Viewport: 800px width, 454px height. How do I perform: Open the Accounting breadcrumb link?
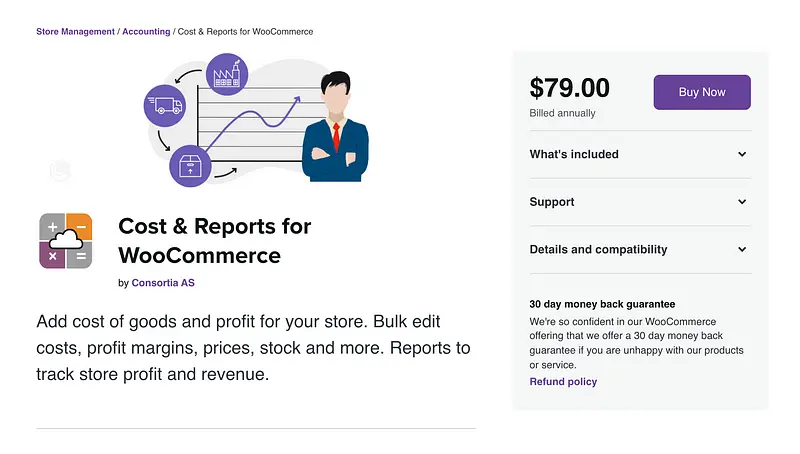coord(146,32)
